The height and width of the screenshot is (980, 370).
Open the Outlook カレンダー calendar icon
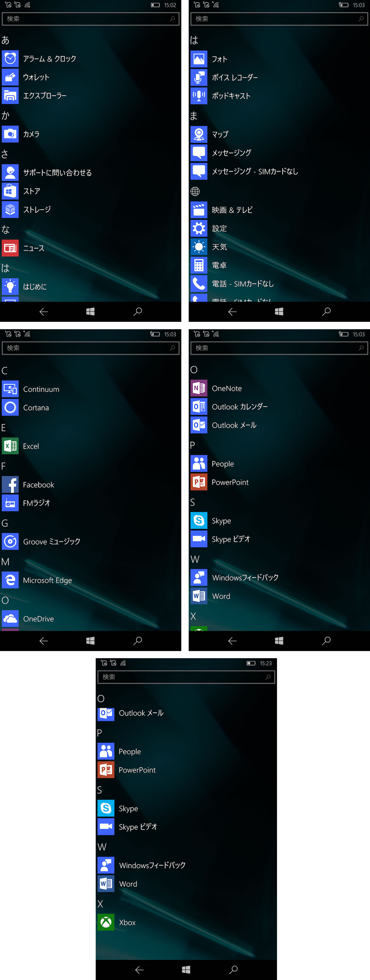pyautogui.click(x=199, y=406)
